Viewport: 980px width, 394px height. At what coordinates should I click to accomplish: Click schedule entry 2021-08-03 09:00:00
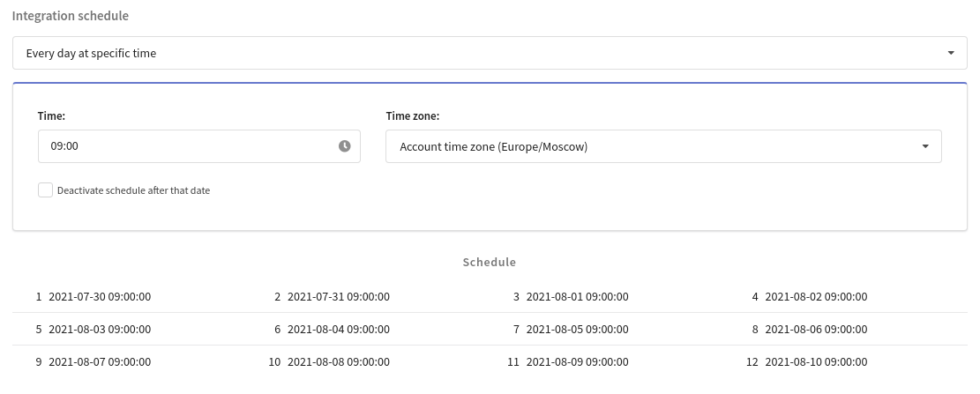point(100,329)
